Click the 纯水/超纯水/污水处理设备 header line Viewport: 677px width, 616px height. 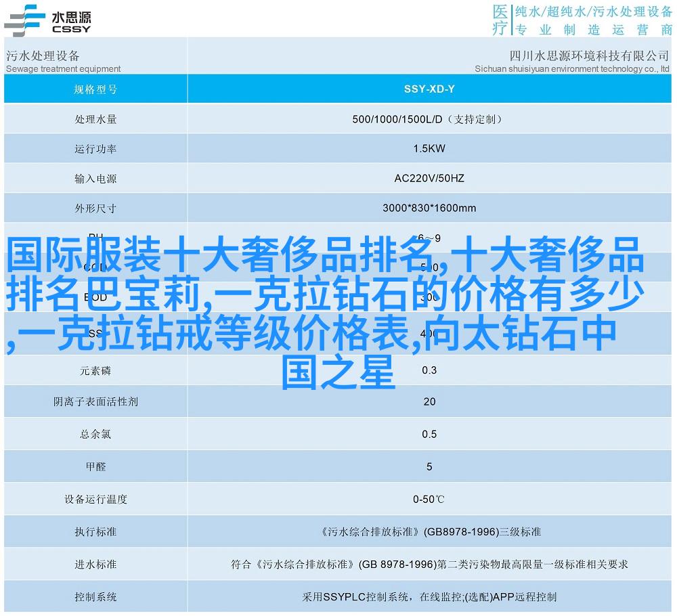(594, 12)
